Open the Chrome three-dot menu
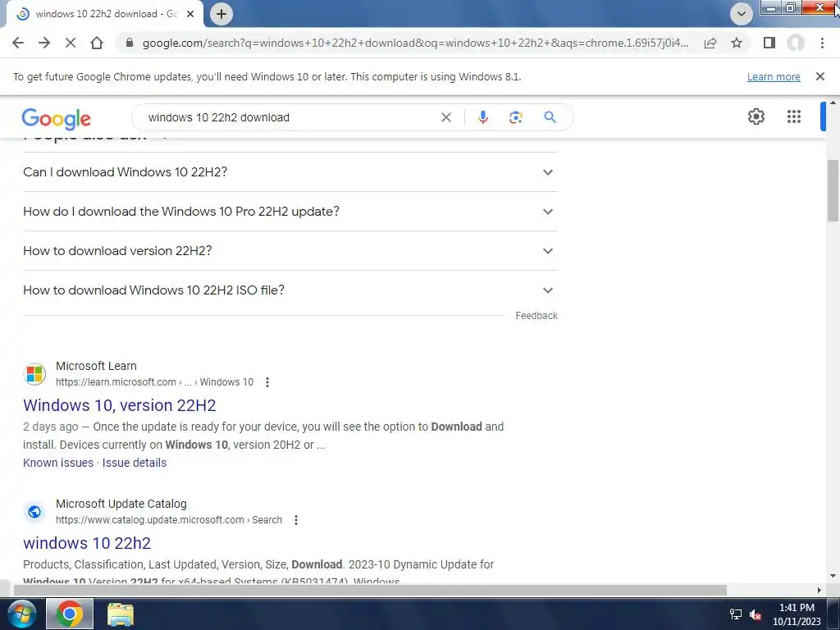The height and width of the screenshot is (630, 840). point(822,43)
